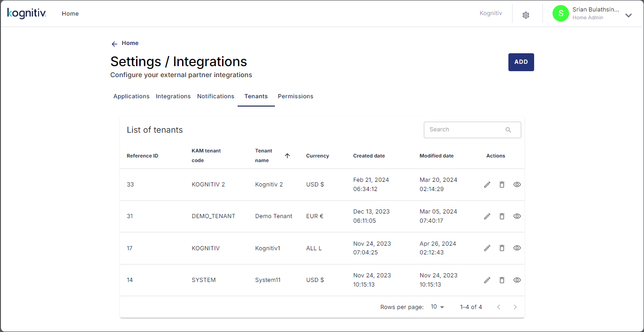Edit the System11 tenant
This screenshot has height=332, width=644.
click(487, 280)
